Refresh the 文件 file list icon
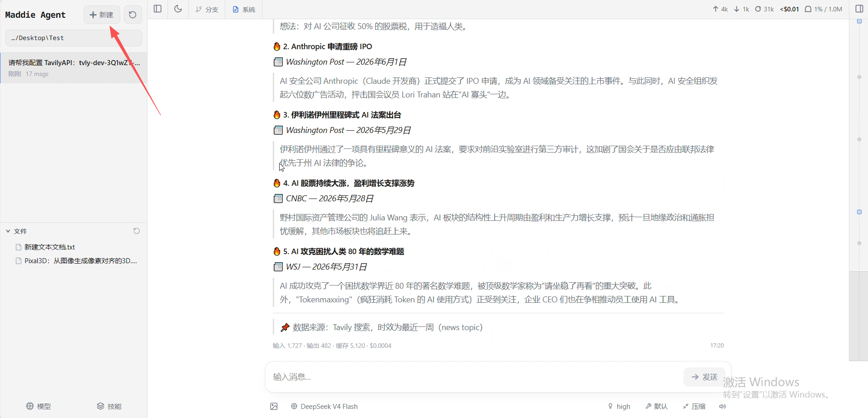Image resolution: width=868 pixels, height=418 pixels. pos(136,231)
